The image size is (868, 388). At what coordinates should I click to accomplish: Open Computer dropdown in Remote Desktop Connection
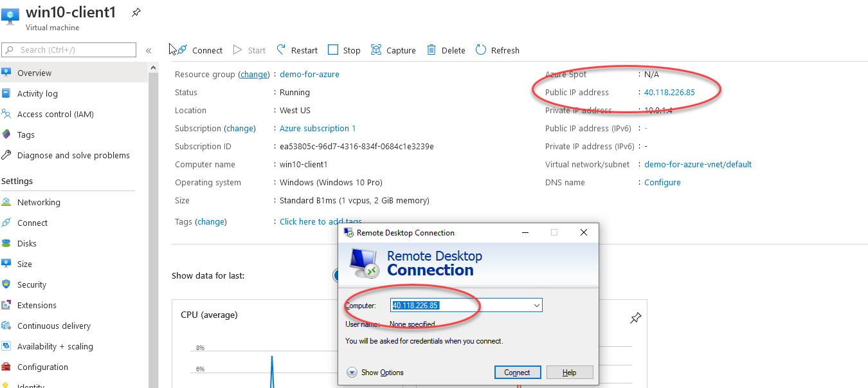point(536,305)
